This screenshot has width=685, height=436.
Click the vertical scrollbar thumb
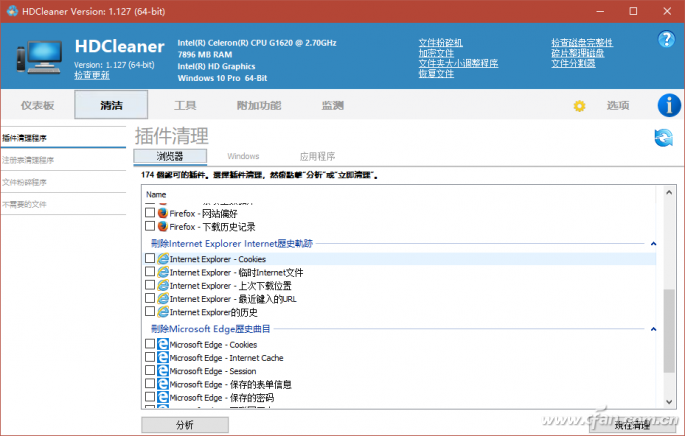coord(669,331)
